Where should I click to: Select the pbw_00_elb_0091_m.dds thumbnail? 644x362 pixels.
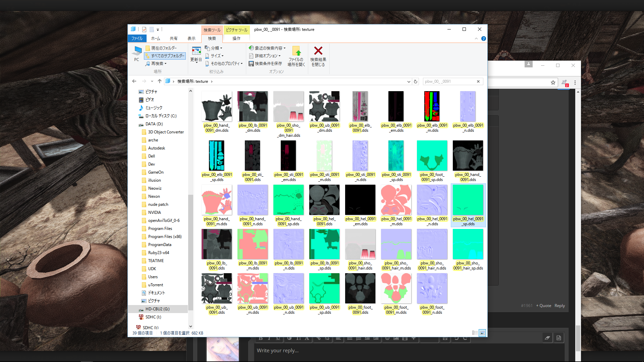pos(432,107)
